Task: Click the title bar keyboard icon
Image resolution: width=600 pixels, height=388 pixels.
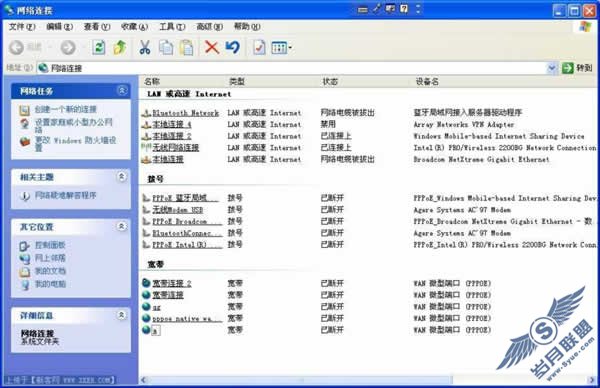Action: 363,10
